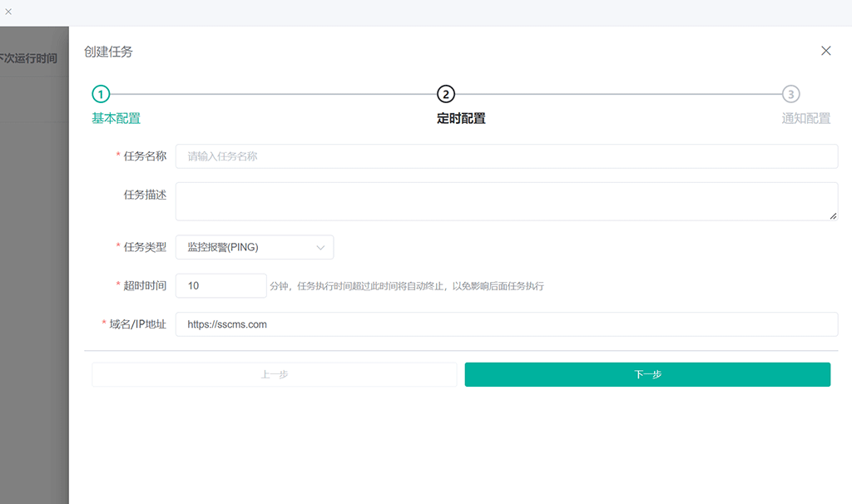Click the 域名/IP地址 field with https://sscms.com
Viewport: 852px width, 504px height.
tap(506, 324)
